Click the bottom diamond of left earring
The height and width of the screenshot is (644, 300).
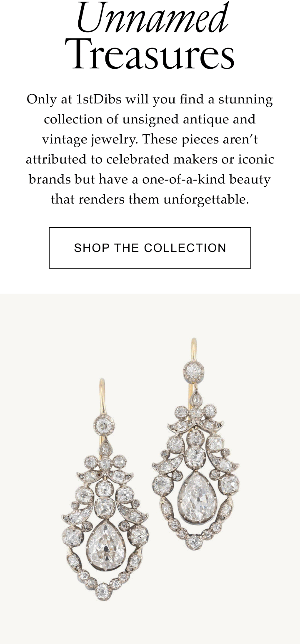[103, 591]
